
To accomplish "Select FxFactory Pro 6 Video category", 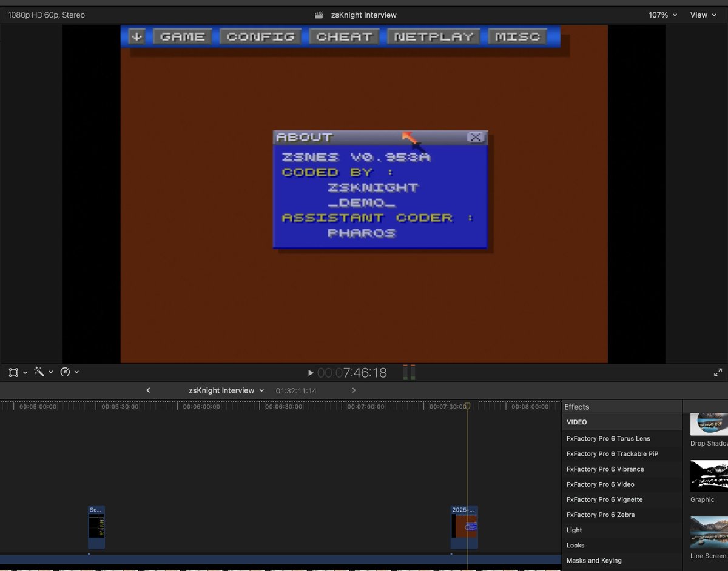I will click(x=622, y=484).
